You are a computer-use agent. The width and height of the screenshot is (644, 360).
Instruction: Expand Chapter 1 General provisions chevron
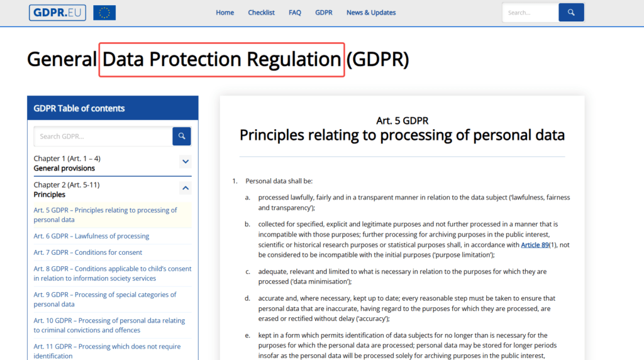pos(186,162)
